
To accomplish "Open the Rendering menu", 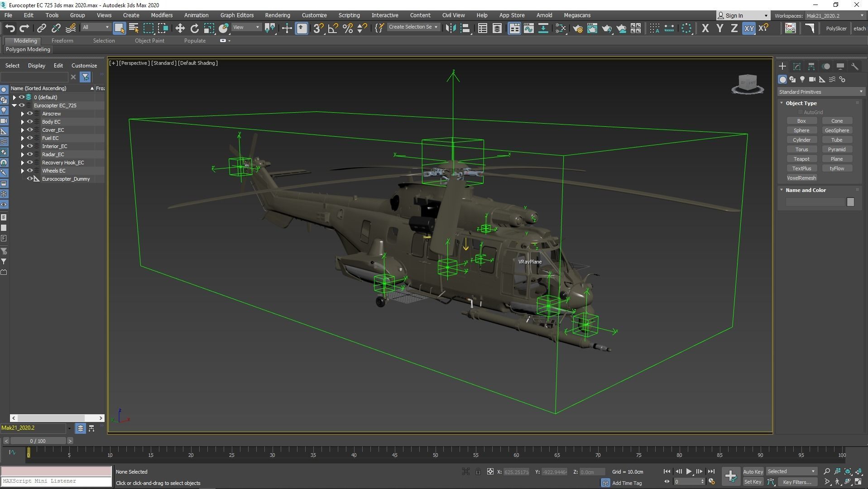I will pos(277,15).
